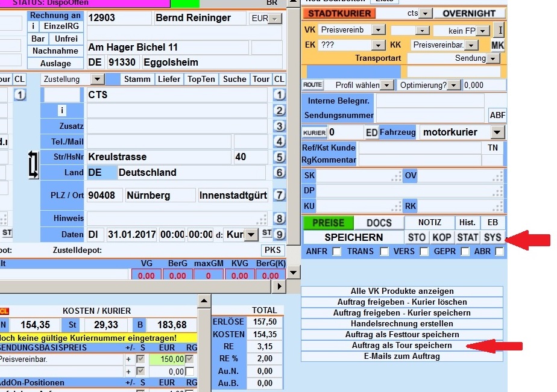The image size is (557, 392).
Task: Click the Kreulstrasse street input field
Action: point(159,157)
